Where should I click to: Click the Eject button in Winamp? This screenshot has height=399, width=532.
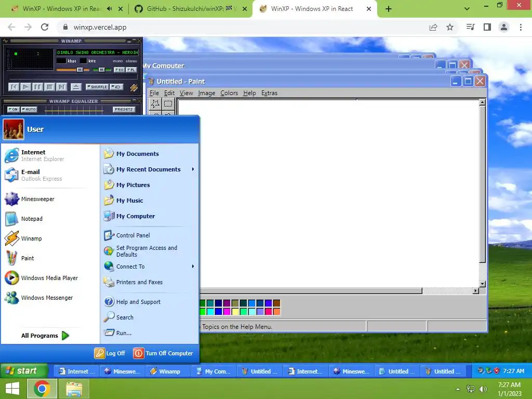pyautogui.click(x=76, y=87)
